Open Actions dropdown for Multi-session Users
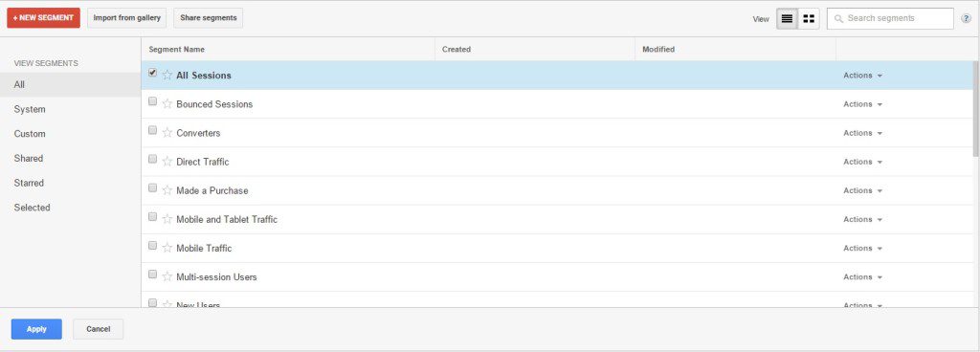This screenshot has height=352, width=980. (x=862, y=276)
